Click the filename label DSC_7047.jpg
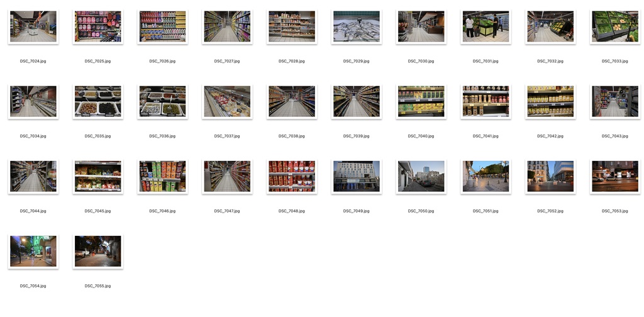The image size is (644, 317). 227,211
